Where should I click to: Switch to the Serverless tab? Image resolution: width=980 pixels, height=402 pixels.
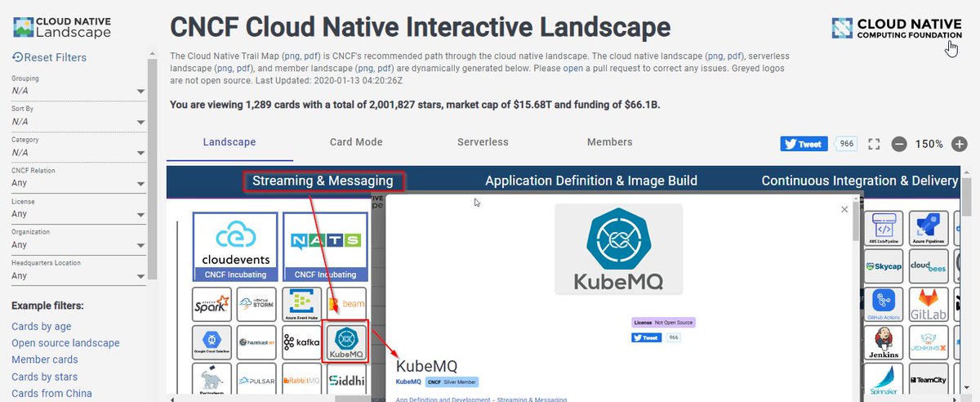click(483, 142)
